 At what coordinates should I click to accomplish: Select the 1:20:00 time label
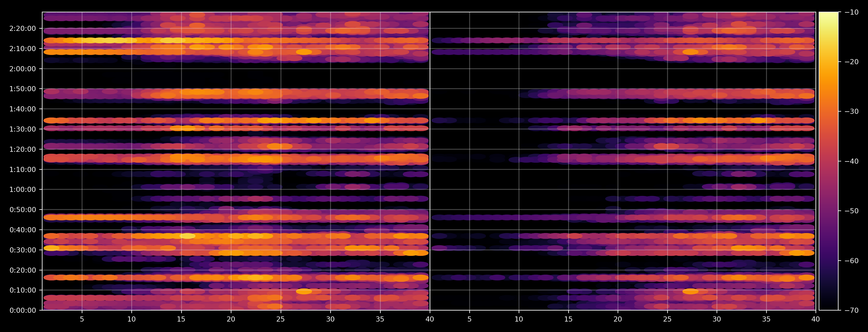(x=23, y=149)
